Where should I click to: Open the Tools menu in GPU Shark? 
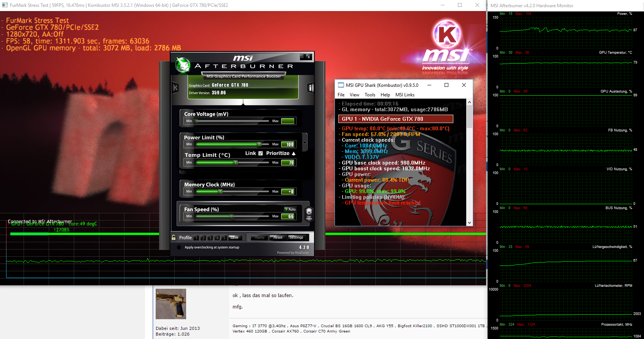pyautogui.click(x=370, y=95)
